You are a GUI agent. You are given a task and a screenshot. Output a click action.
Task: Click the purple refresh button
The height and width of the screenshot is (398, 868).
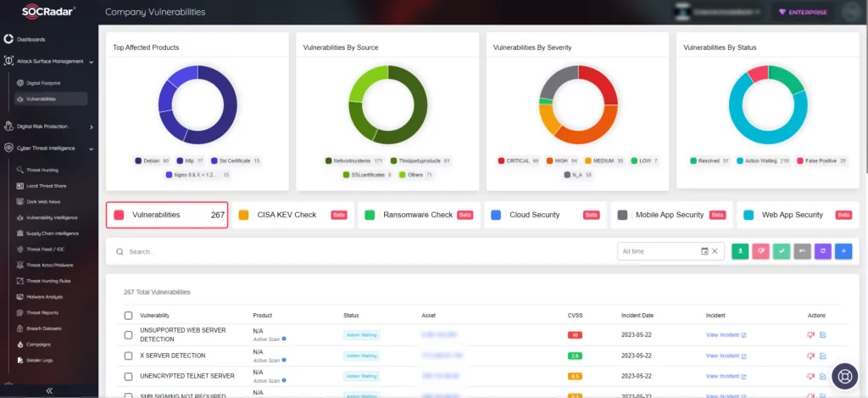(823, 251)
